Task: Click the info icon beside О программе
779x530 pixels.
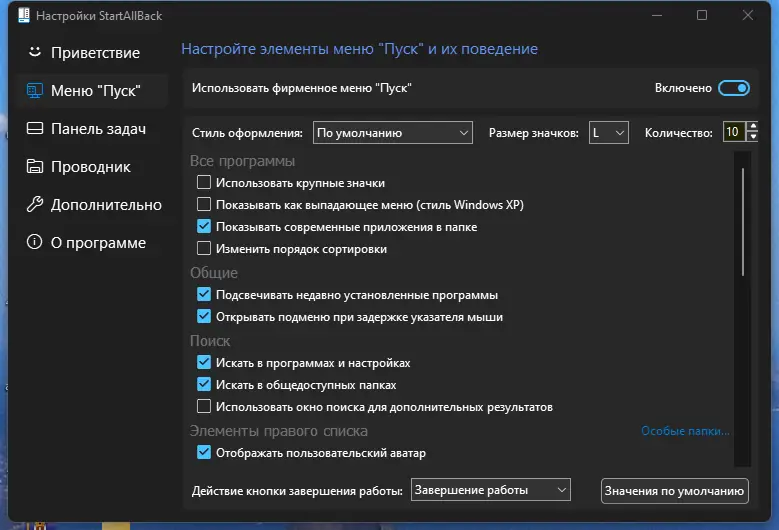Action: click(x=34, y=242)
